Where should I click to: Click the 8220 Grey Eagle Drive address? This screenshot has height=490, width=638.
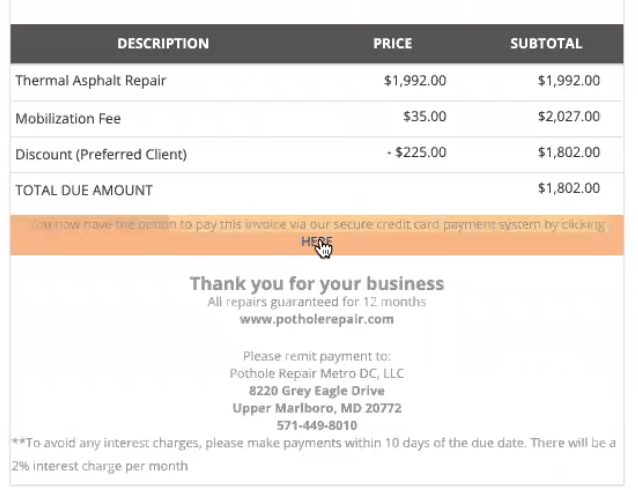(317, 391)
